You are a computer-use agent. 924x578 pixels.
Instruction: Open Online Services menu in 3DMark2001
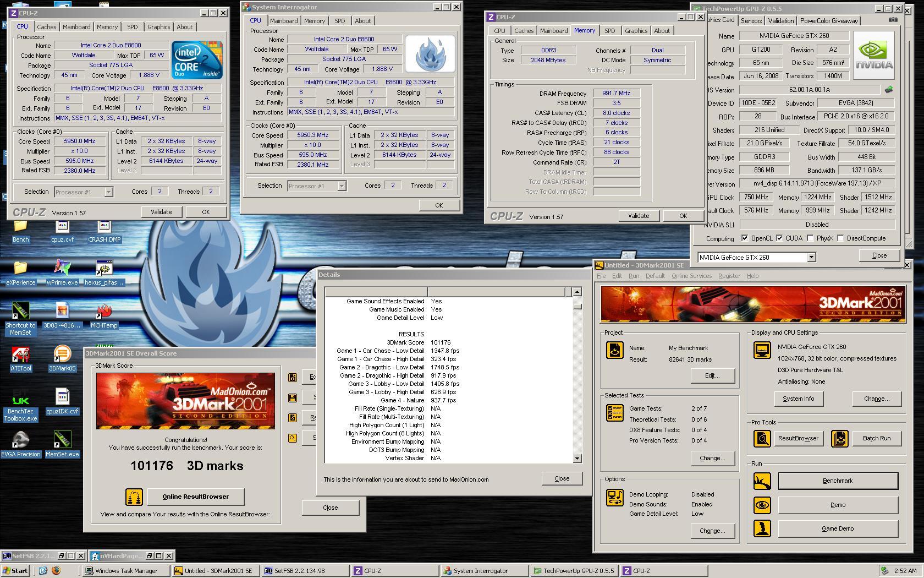tap(691, 276)
